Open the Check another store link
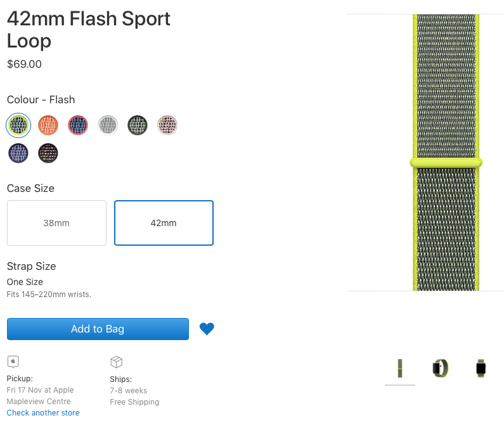 point(43,413)
